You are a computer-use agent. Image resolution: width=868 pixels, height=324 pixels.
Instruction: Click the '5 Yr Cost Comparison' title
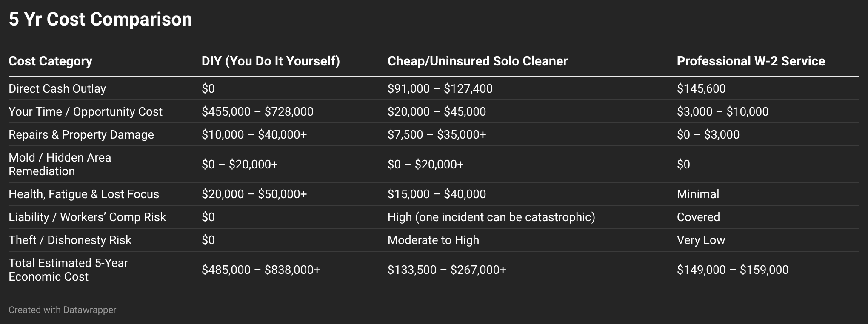[x=100, y=19]
